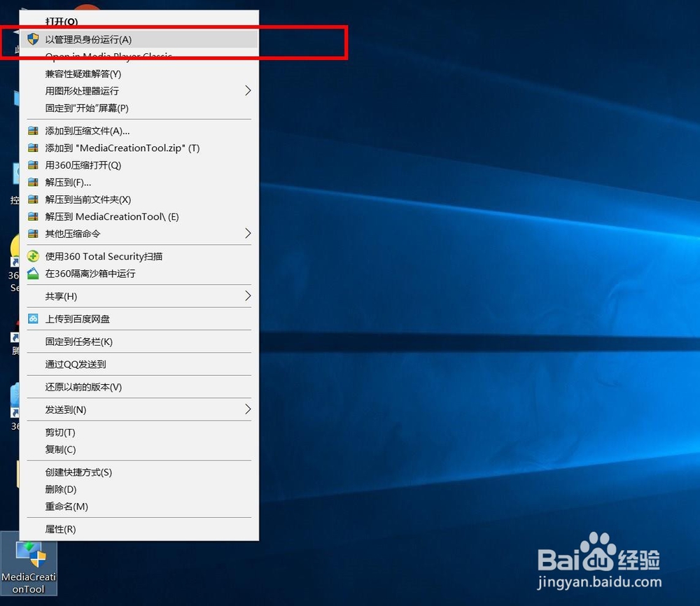Viewport: 700px width, 606px height.
Task: Choose 复制(C) to copy the file
Action: coord(139,449)
